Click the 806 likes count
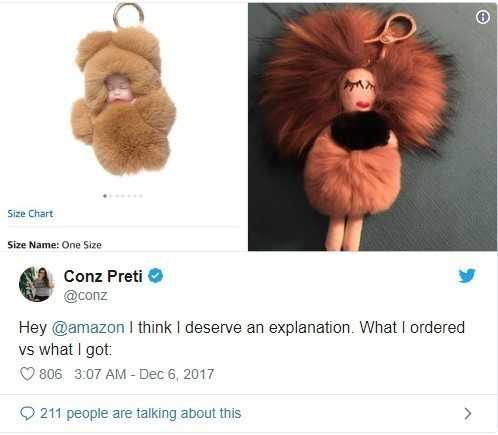498x435 pixels. click(51, 374)
